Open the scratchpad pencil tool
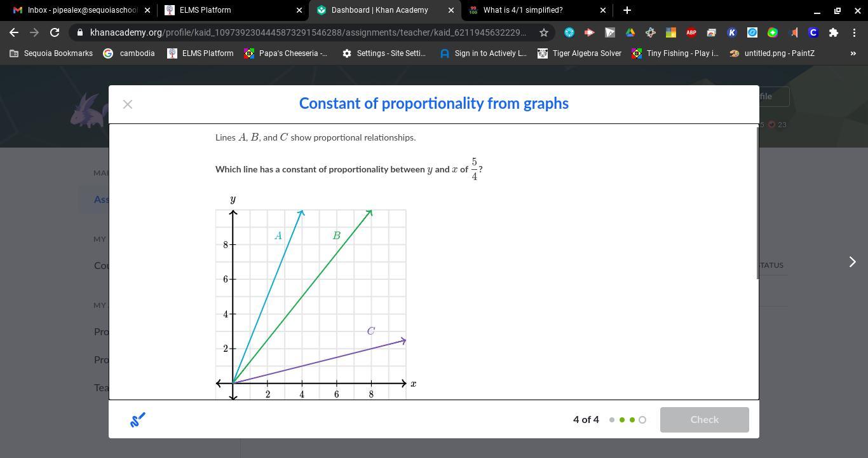 (x=138, y=420)
